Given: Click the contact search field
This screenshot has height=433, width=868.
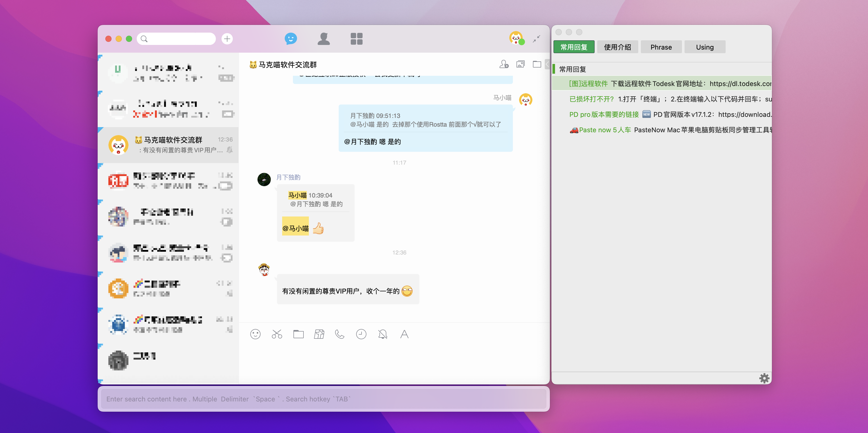Looking at the screenshot, I should pyautogui.click(x=176, y=39).
